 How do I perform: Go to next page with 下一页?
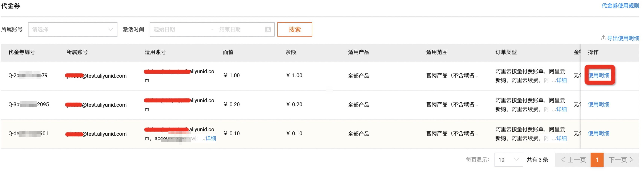click(x=621, y=160)
